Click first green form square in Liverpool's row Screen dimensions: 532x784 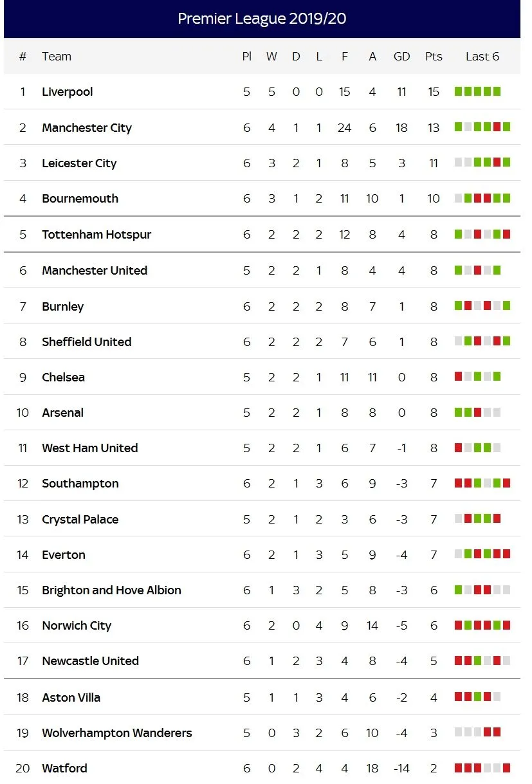click(x=459, y=92)
